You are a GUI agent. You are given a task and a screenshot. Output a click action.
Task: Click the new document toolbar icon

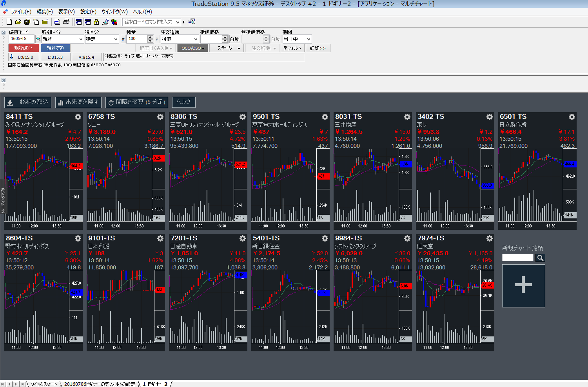click(x=9, y=22)
